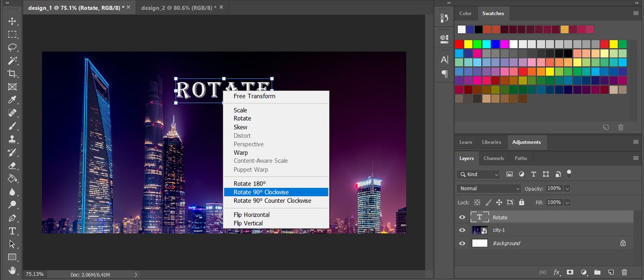Select the Horizontal Type tool
644x280 pixels.
[12, 231]
